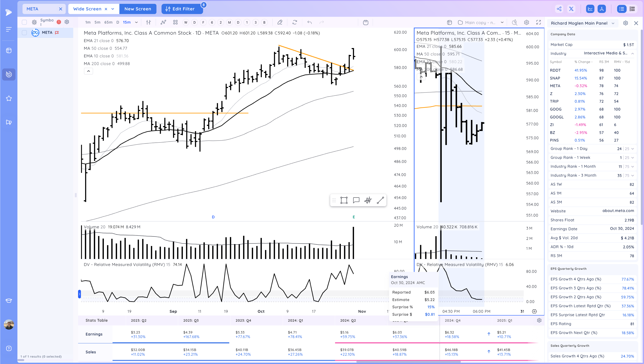The width and height of the screenshot is (644, 364).
Task: Switch to the Wide Screen tab
Action: 87,9
